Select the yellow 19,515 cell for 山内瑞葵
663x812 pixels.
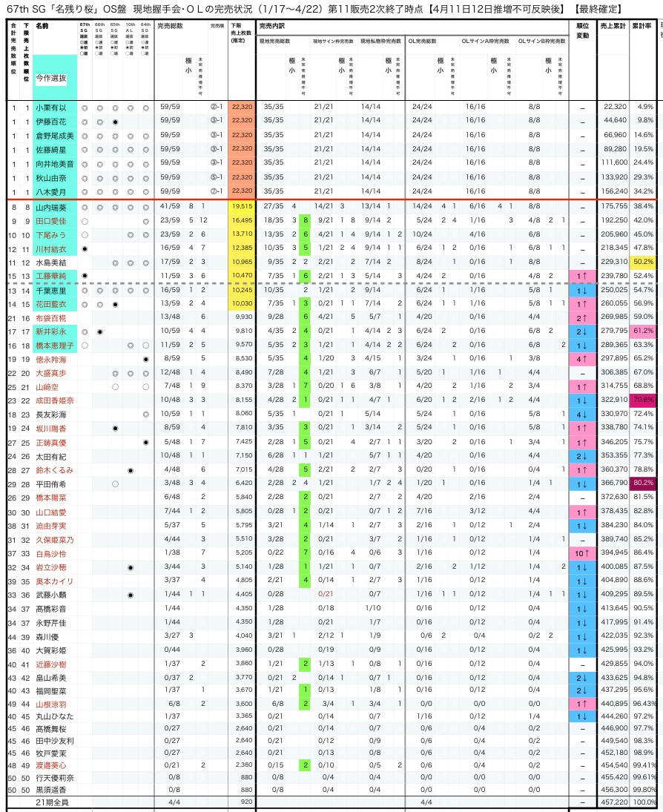click(242, 207)
